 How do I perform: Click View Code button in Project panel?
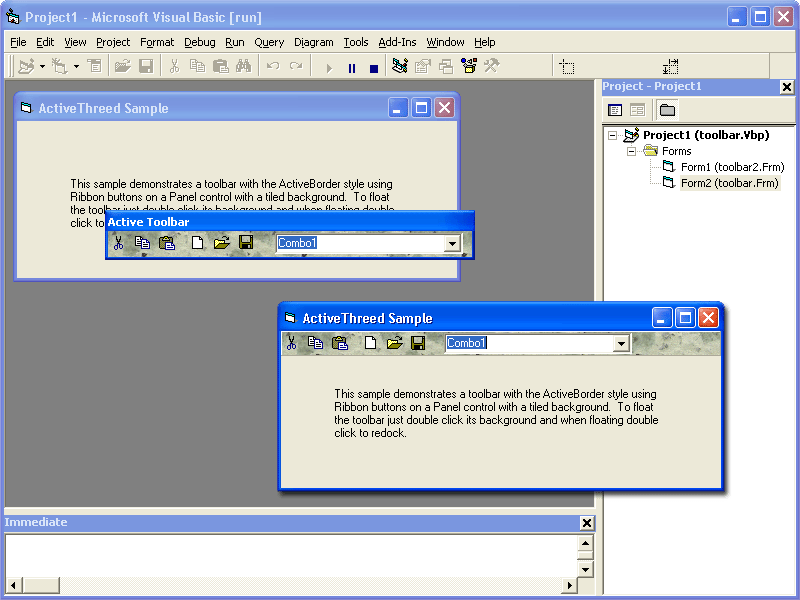point(615,110)
